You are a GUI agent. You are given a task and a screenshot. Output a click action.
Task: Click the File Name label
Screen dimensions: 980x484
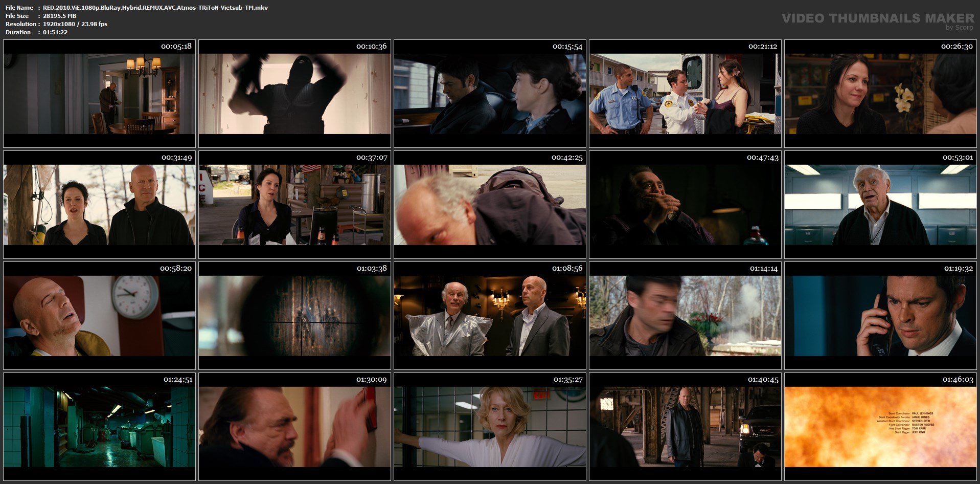point(19,8)
